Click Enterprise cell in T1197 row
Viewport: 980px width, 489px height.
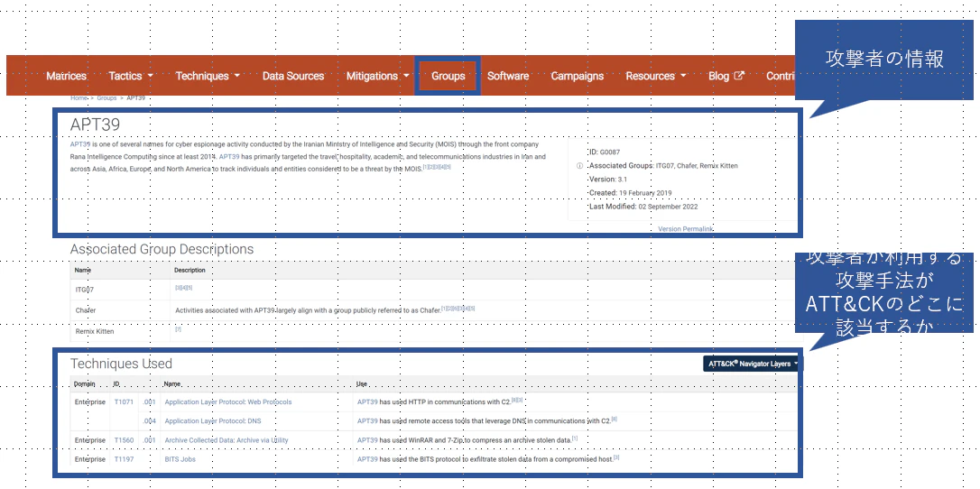[x=90, y=459]
